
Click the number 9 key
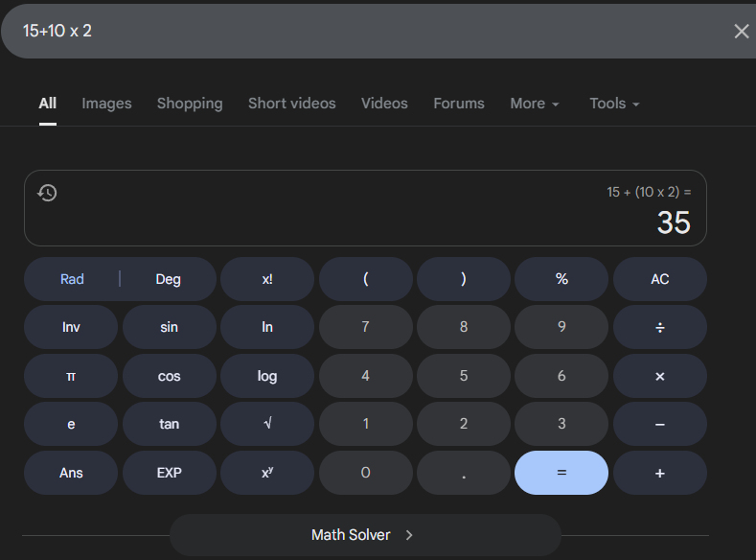point(561,327)
